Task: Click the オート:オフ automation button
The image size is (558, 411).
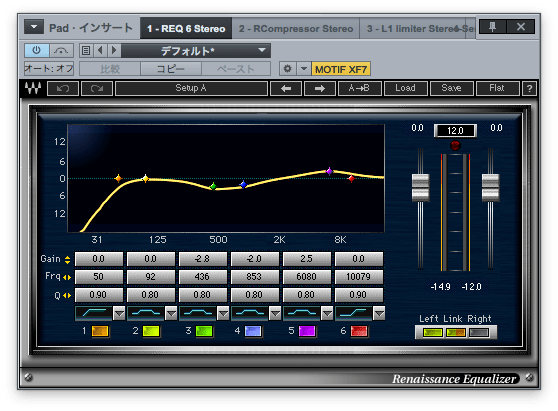Action: coord(49,68)
